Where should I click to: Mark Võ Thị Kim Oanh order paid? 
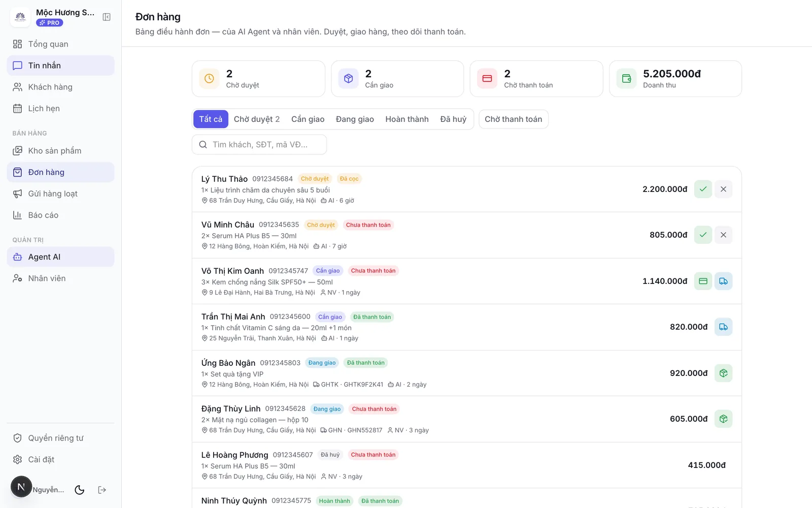[x=703, y=281]
